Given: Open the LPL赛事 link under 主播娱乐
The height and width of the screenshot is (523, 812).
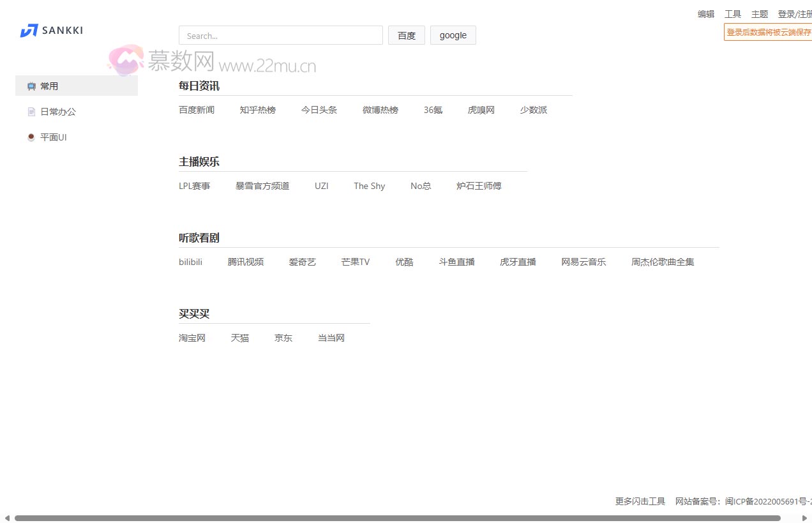Looking at the screenshot, I should point(195,186).
